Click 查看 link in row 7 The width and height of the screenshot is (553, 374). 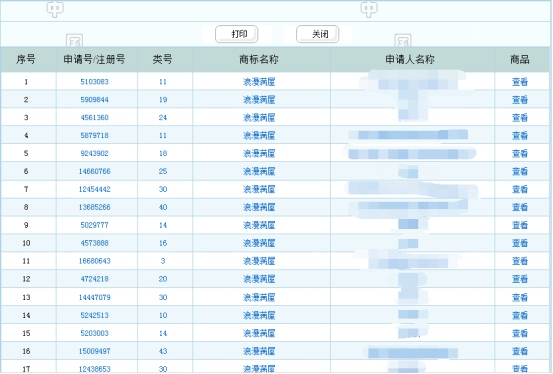520,189
